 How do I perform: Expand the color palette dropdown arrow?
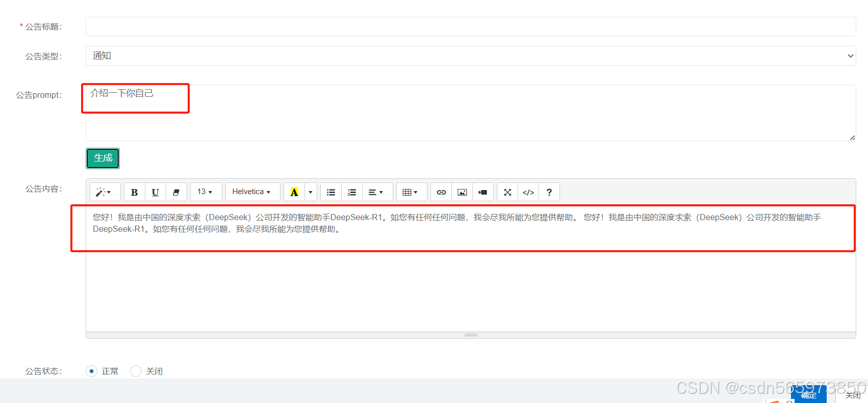tap(311, 192)
